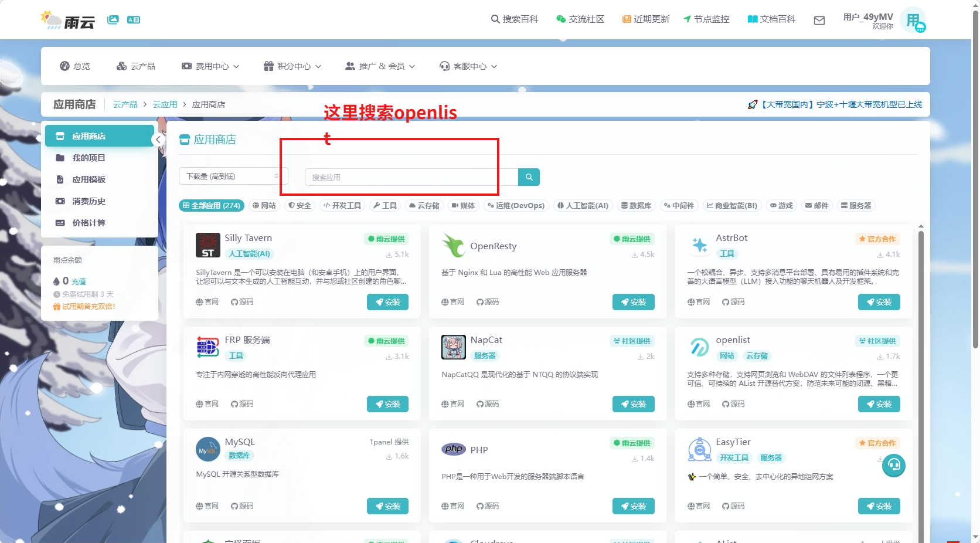Click the EasyTier app icon
This screenshot has width=980, height=543.
click(699, 449)
